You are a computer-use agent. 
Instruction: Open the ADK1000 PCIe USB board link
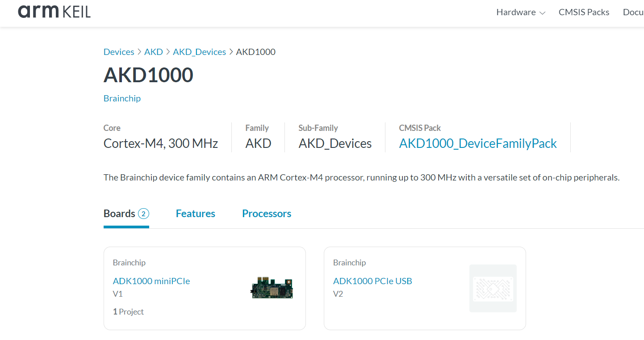point(372,281)
